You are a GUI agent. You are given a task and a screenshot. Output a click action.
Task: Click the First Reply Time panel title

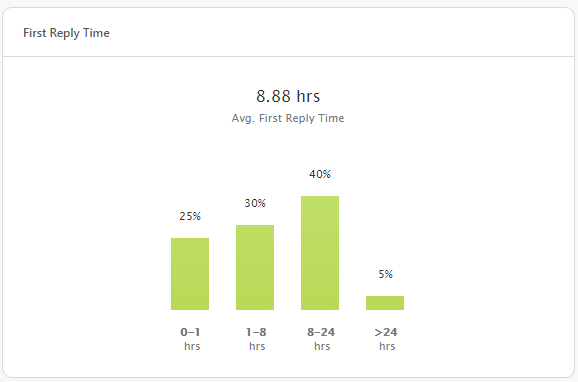click(x=66, y=33)
